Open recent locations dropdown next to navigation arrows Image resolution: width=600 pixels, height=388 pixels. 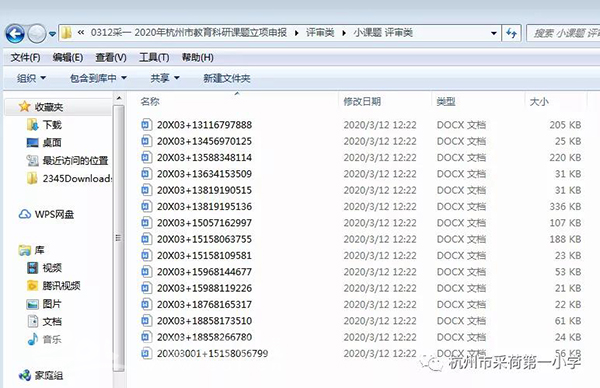[x=52, y=34]
